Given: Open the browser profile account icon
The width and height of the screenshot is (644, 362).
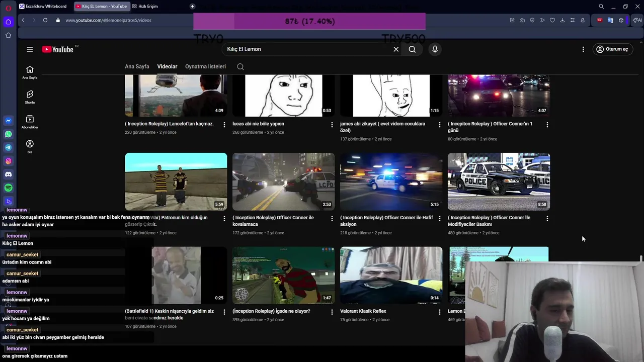Looking at the screenshot, I should pos(583,20).
